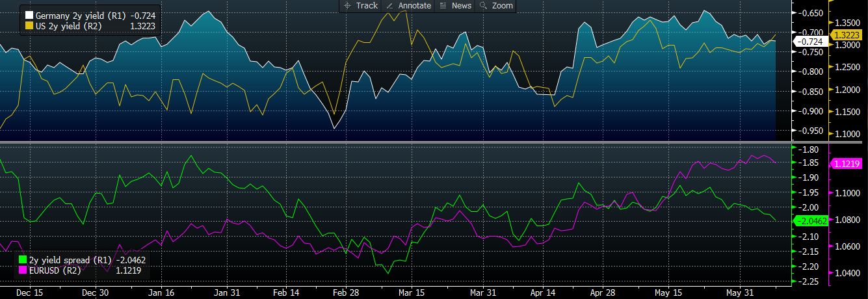Select the Track toolbar label
The width and height of the screenshot is (868, 299).
[x=367, y=6]
